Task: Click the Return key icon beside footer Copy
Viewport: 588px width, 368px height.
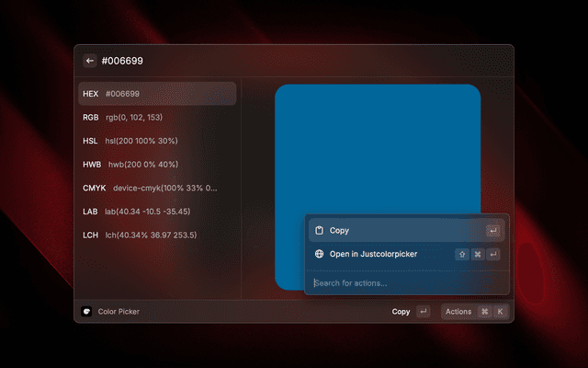Action: point(423,311)
